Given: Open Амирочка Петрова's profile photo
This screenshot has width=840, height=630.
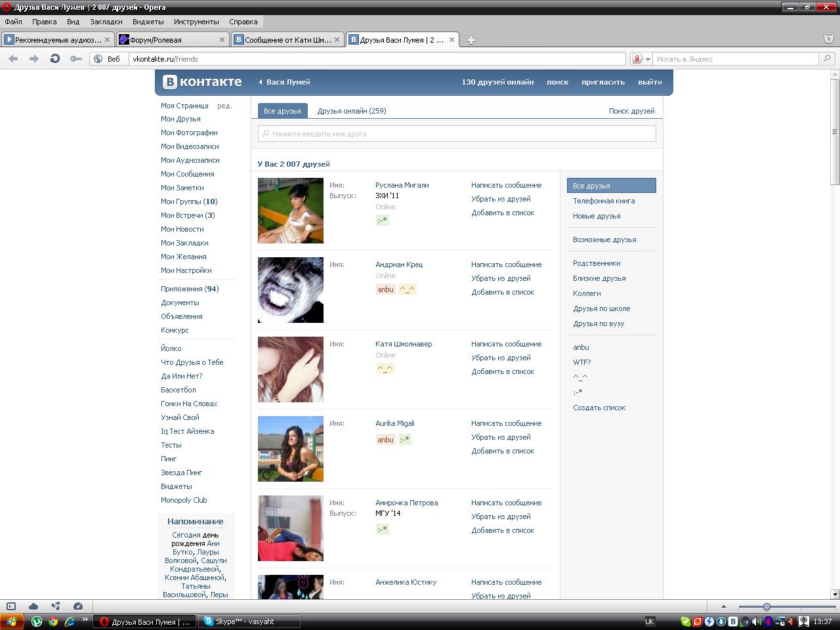Looking at the screenshot, I should pyautogui.click(x=291, y=528).
